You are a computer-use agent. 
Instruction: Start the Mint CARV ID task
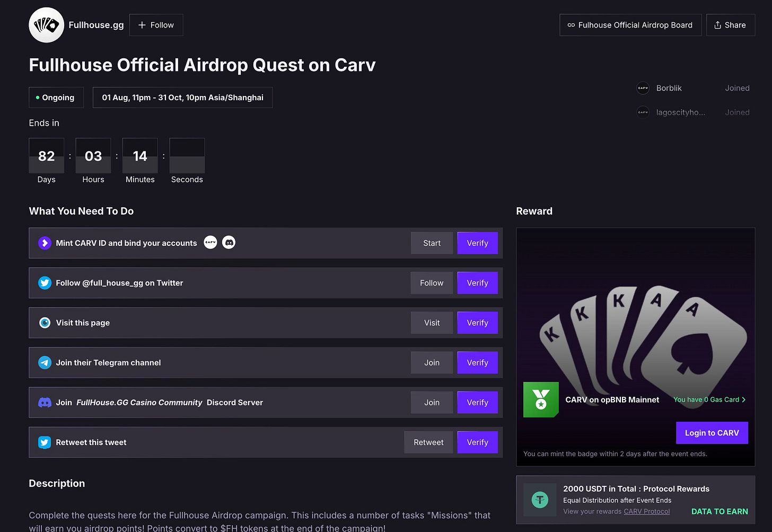pyautogui.click(x=432, y=243)
